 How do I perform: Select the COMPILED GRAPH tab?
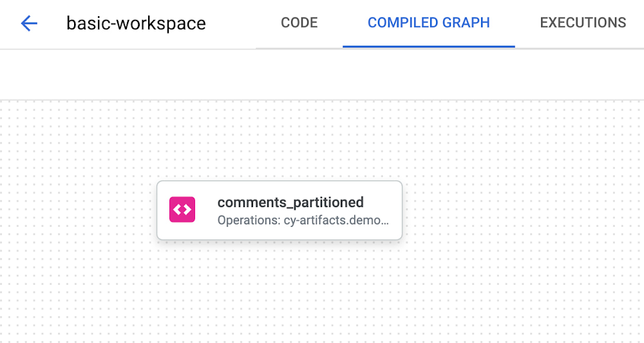coord(428,23)
